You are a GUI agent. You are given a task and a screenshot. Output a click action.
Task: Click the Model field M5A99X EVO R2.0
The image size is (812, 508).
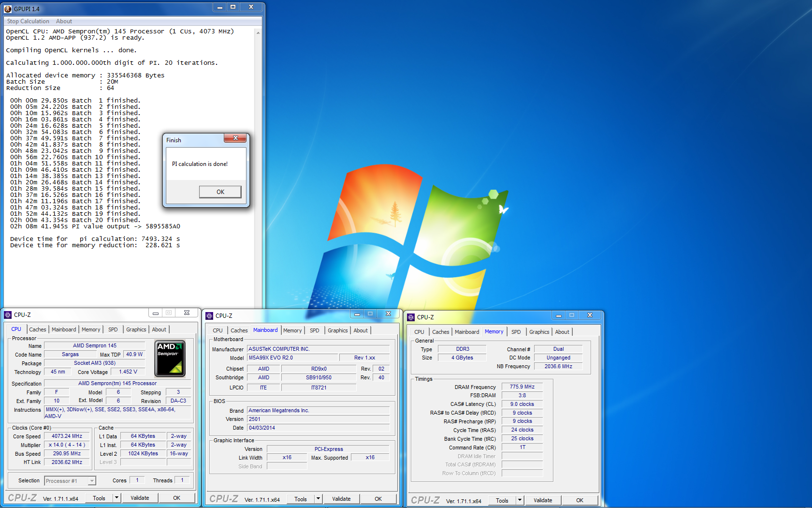[x=293, y=358]
